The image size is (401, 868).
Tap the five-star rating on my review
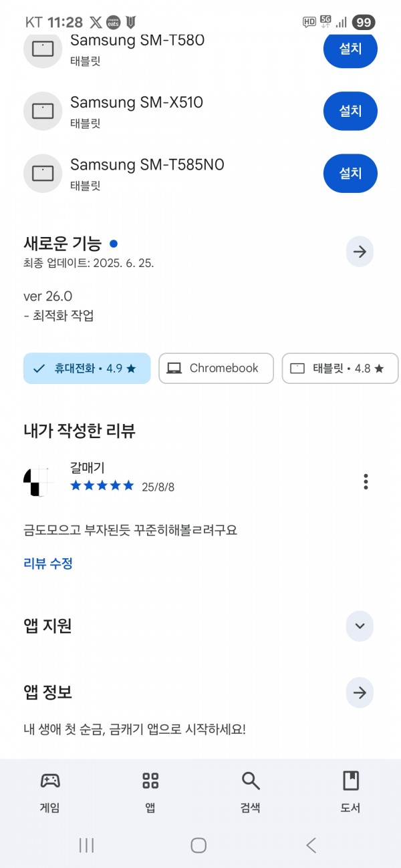(x=102, y=485)
